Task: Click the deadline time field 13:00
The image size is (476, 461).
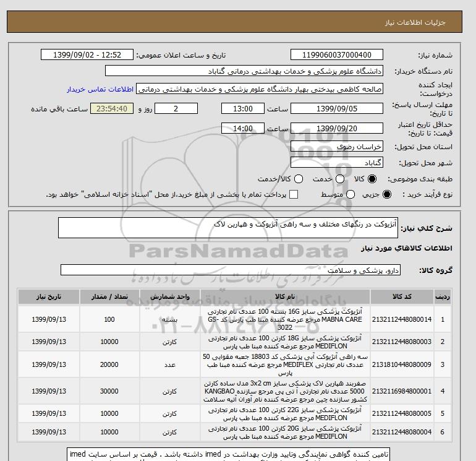Action: tap(243, 108)
